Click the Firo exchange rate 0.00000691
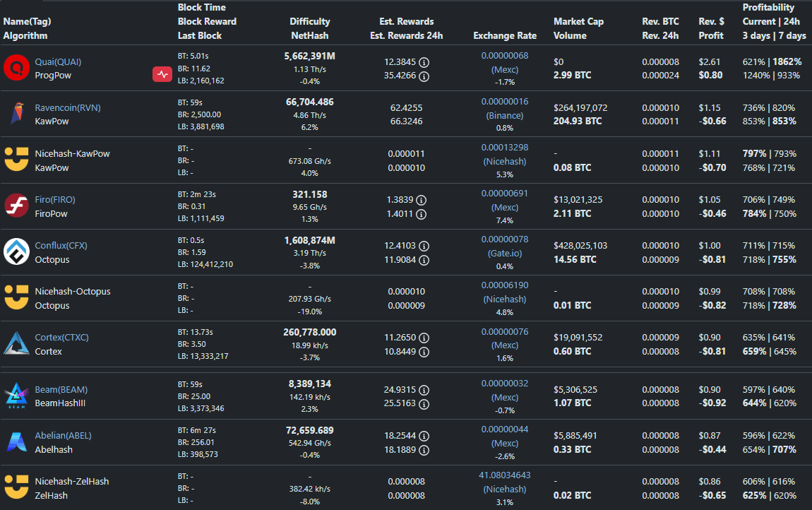 click(504, 194)
